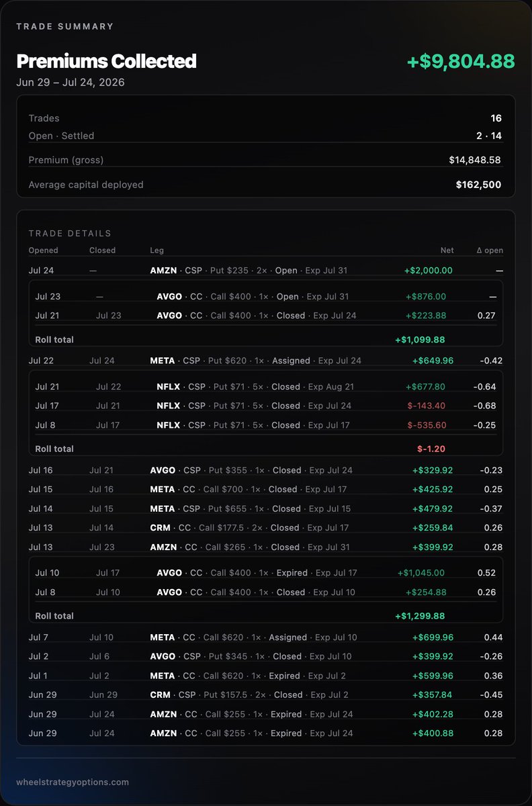The image size is (532, 806).
Task: Click the +$876.00 net value
Action: [426, 296]
